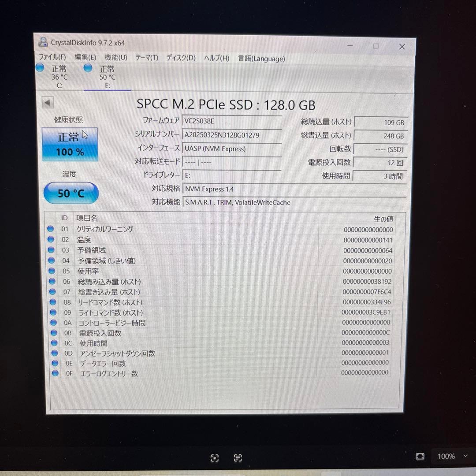The width and height of the screenshot is (476, 476).
Task: Open the 言語(Language) dropdown
Action: (x=261, y=59)
